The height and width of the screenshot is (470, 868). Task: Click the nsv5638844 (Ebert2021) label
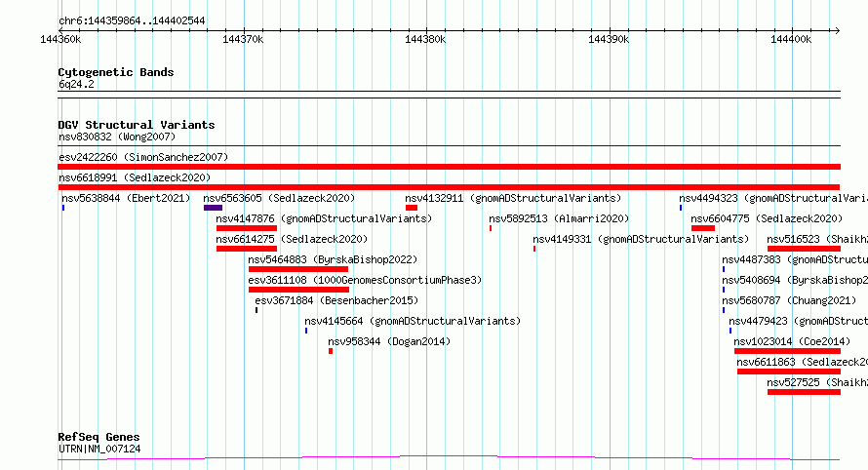click(x=126, y=198)
